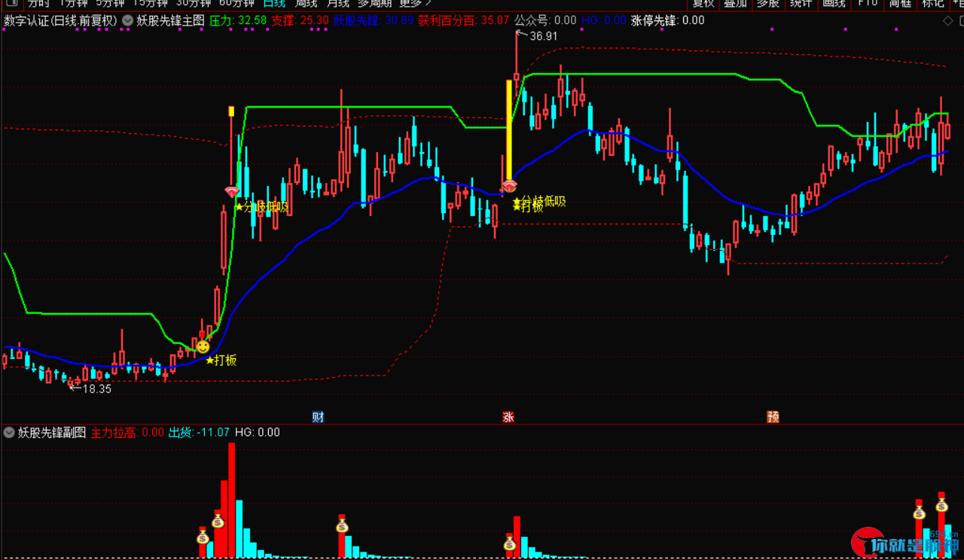Image resolution: width=964 pixels, height=560 pixels.
Task: Collapse the 妖股先锋副图 indicator chevron
Action: point(9,432)
